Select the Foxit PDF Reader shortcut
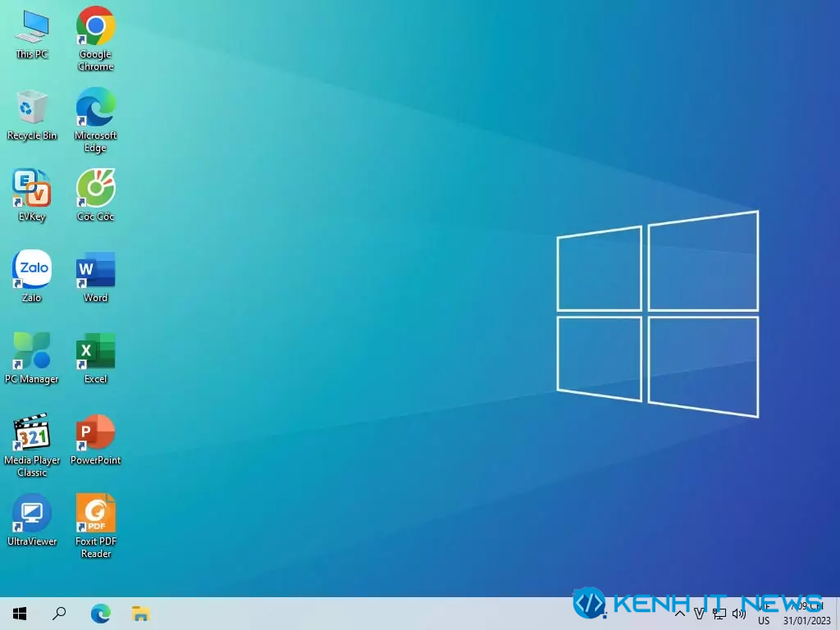Viewport: 840px width, 630px height. [x=95, y=526]
